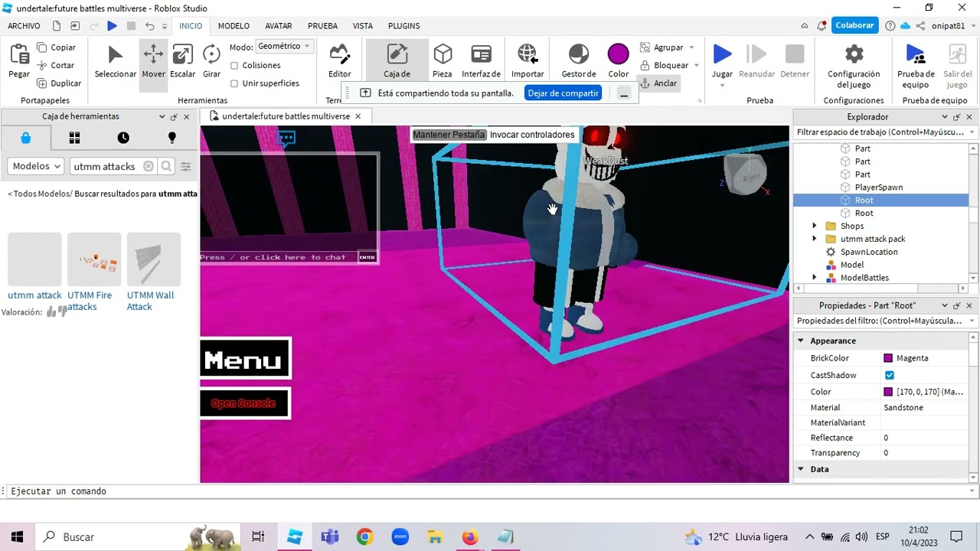
Task: Click Mantener Pestaña button
Action: tap(449, 135)
